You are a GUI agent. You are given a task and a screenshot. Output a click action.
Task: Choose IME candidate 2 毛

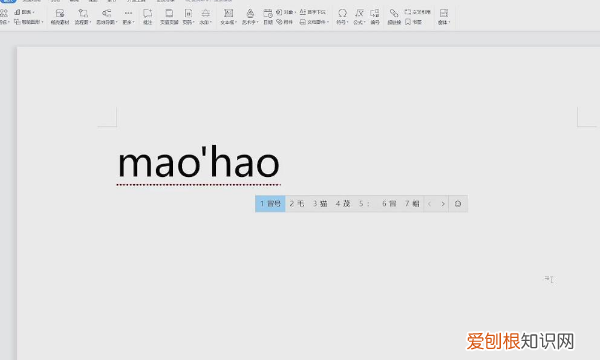[297, 204]
